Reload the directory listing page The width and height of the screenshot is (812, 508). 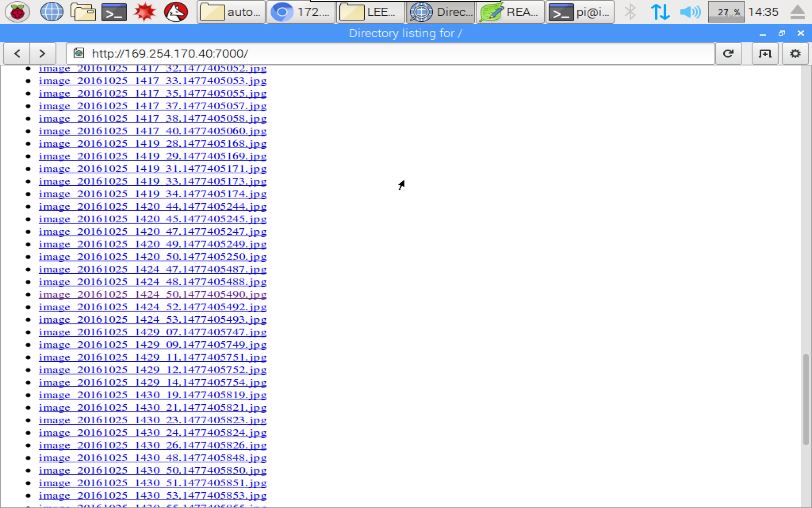[x=728, y=54]
